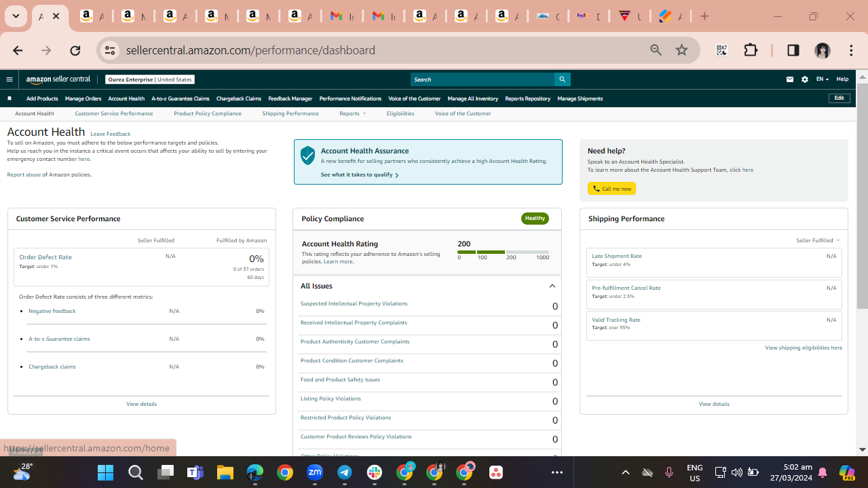868x488 pixels.
Task: Click the Seller Central search field
Action: pyautogui.click(x=483, y=79)
